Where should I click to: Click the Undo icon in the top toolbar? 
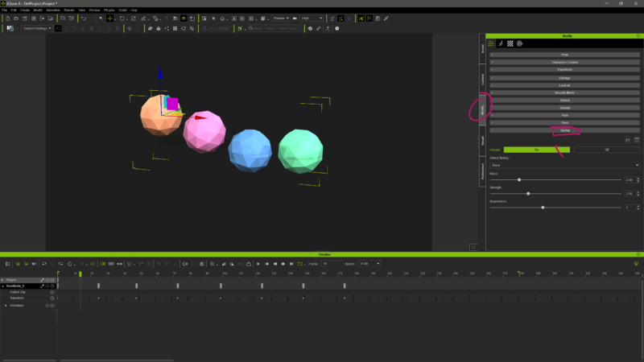click(83, 18)
